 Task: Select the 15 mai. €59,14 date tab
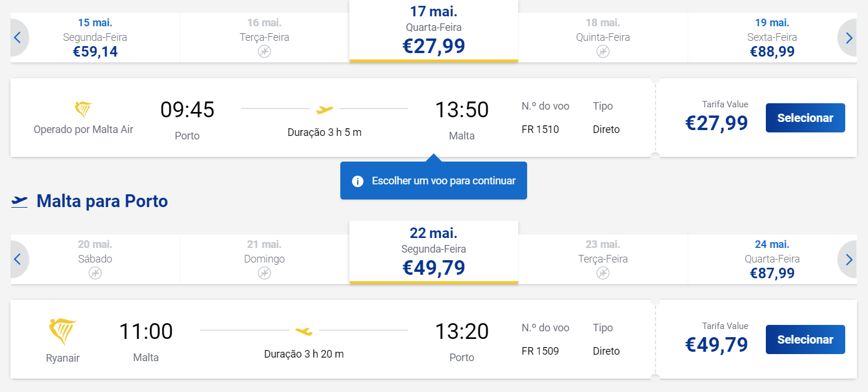(x=95, y=38)
